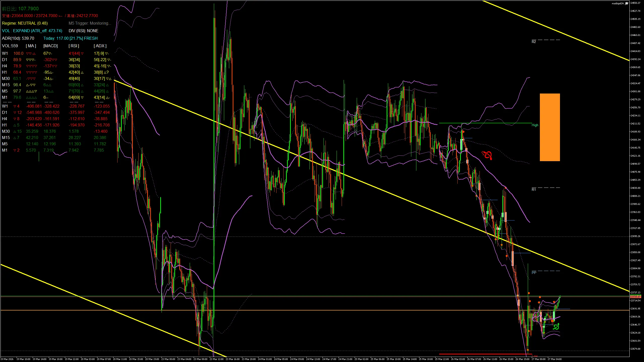This screenshot has width=644, height=362.
Task: Click the green buy signal icon
Action: 556,326
